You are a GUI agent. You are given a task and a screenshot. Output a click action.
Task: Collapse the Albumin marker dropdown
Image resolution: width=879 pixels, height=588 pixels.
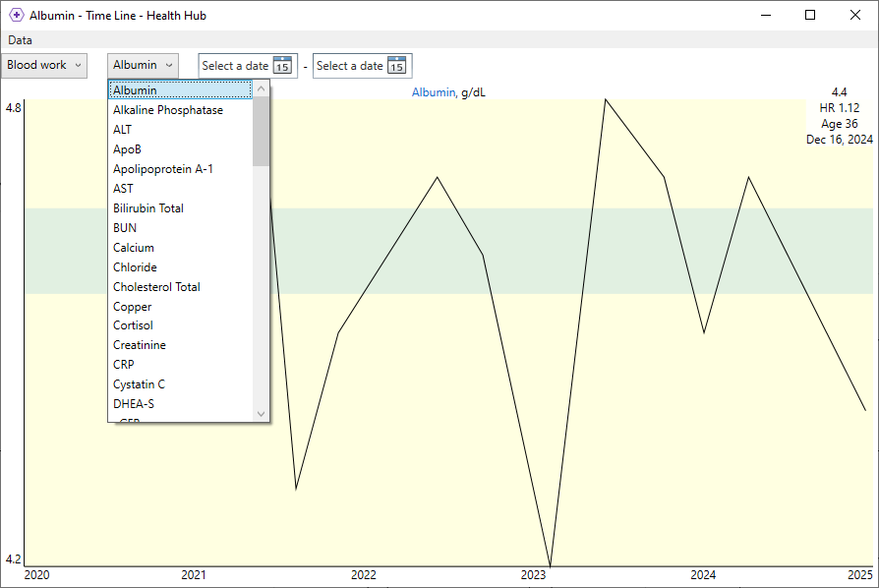point(143,65)
